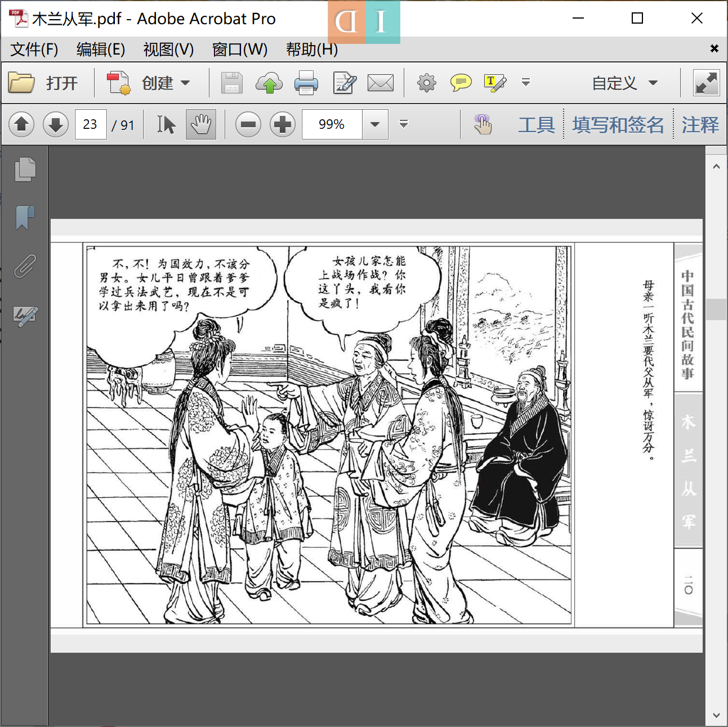Screen dimensions: 728x727
Task: Click the touch mode hand icon
Action: 483,124
